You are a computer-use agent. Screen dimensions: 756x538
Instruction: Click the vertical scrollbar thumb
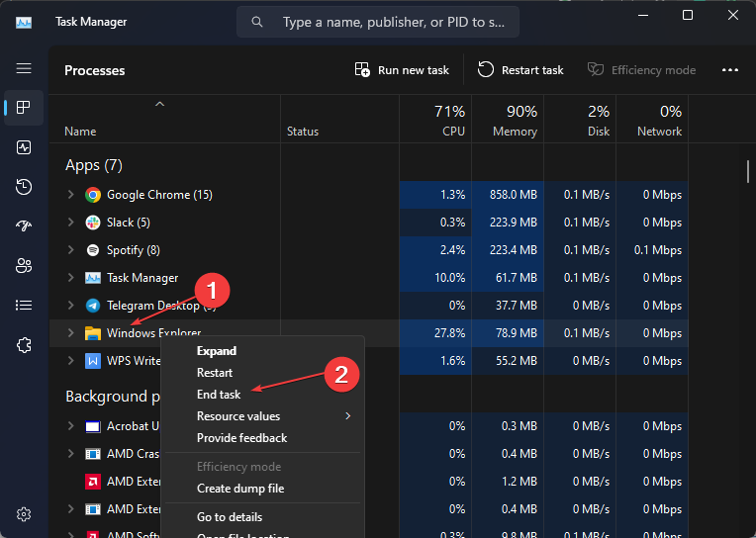(x=748, y=172)
